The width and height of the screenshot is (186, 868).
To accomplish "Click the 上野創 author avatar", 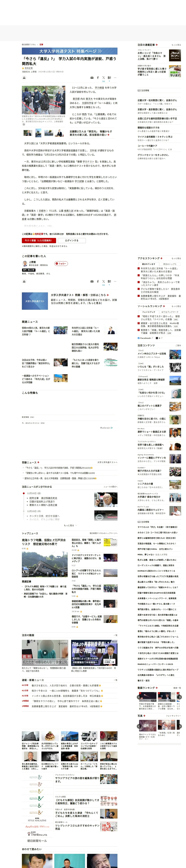I will pyautogui.click(x=25, y=263).
